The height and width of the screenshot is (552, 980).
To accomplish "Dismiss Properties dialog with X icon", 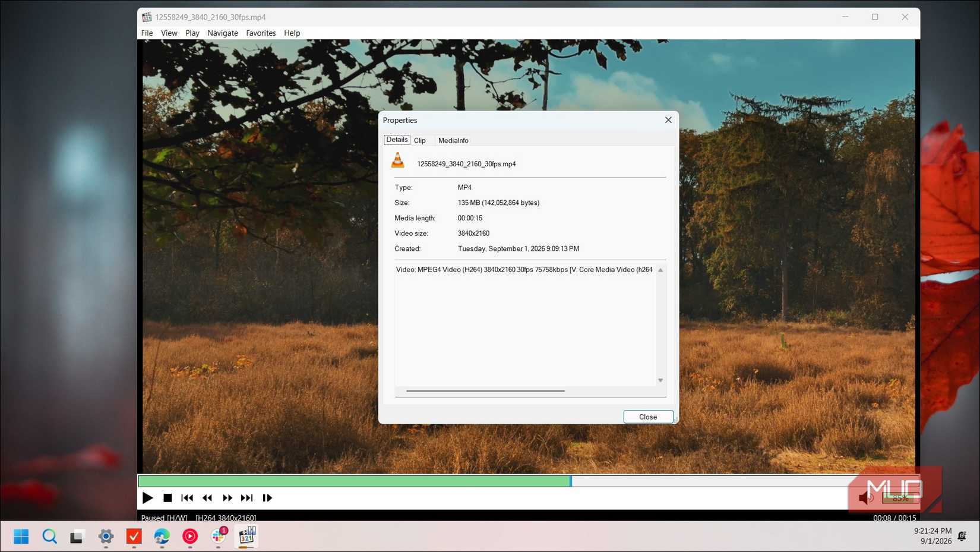I will [668, 120].
